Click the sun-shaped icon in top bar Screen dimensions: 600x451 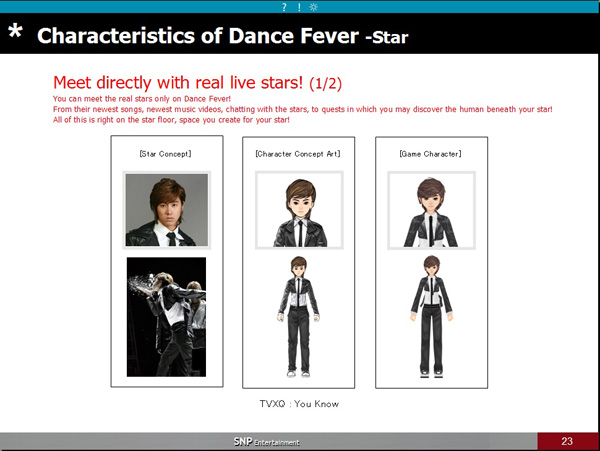click(x=314, y=7)
